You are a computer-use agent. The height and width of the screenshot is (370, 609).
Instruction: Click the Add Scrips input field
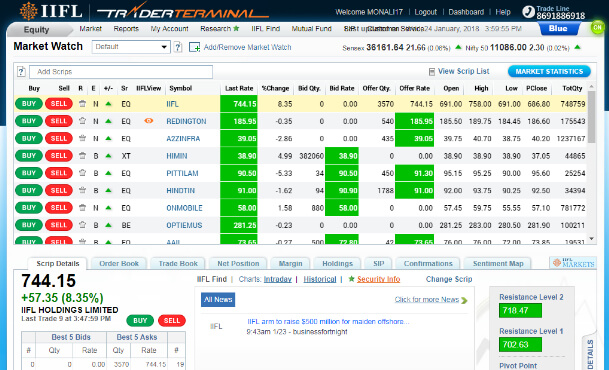121,72
